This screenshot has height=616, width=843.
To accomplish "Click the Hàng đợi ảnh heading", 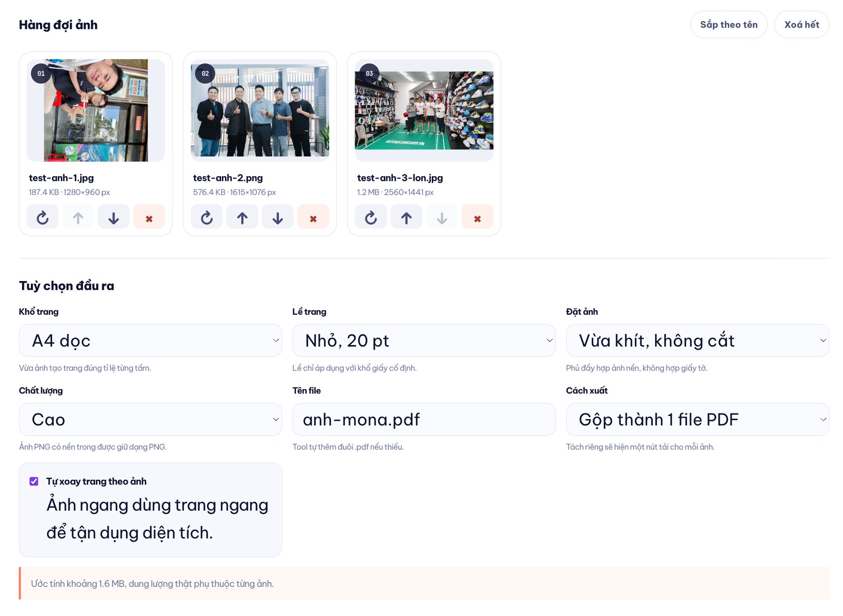I will click(58, 25).
